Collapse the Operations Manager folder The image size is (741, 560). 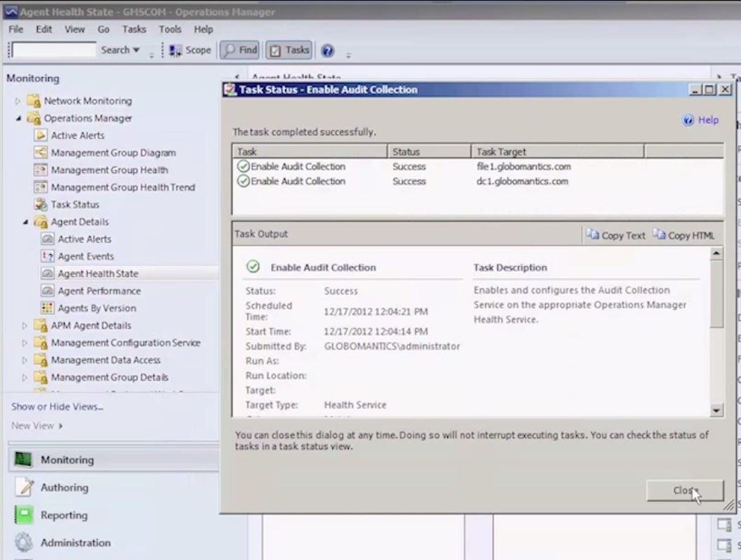pyautogui.click(x=18, y=119)
